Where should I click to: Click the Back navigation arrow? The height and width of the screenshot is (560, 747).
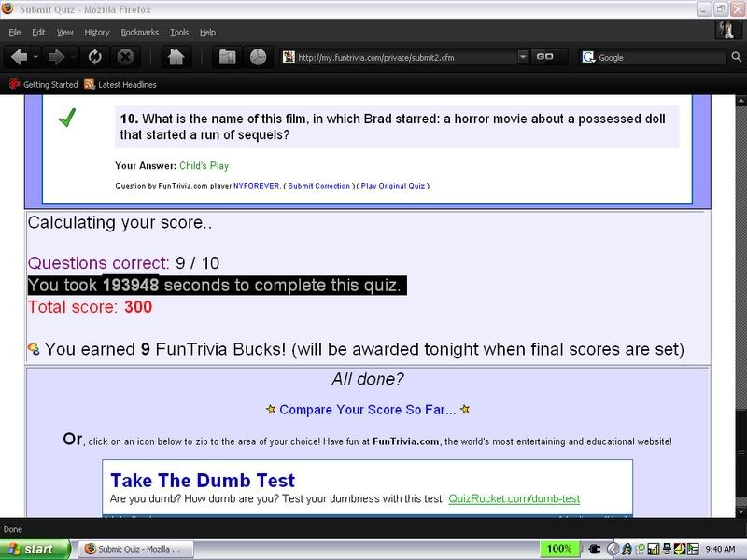(19, 57)
